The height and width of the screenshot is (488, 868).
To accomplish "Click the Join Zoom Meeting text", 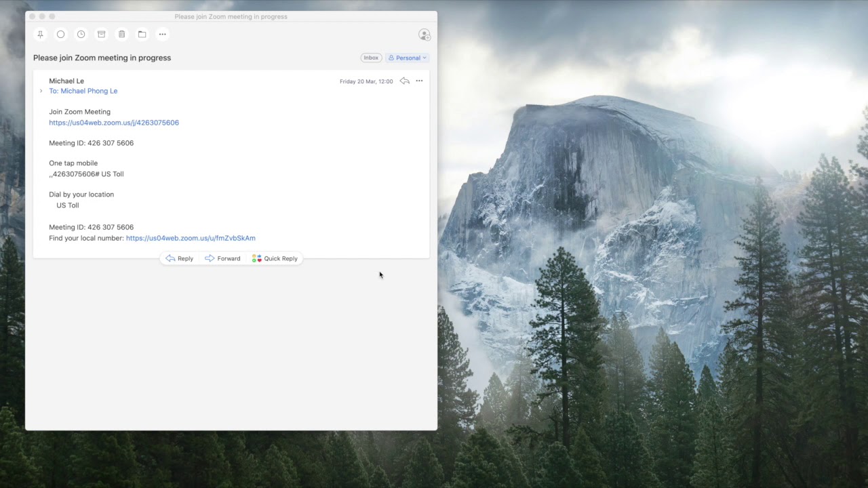I will tap(79, 112).
